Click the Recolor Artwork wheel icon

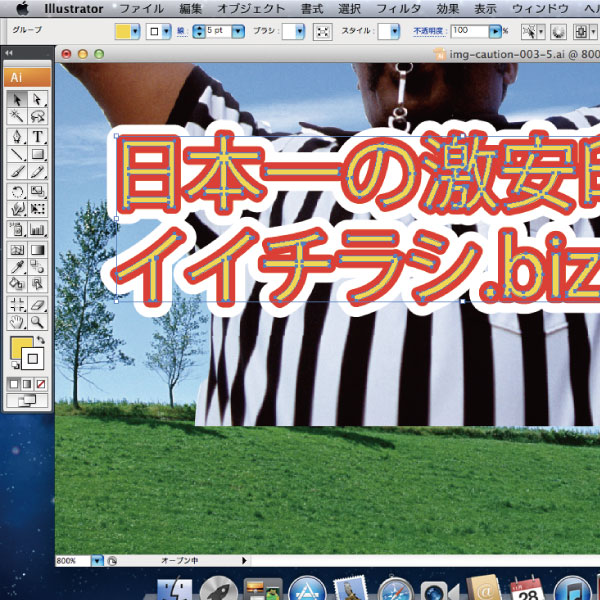click(558, 32)
